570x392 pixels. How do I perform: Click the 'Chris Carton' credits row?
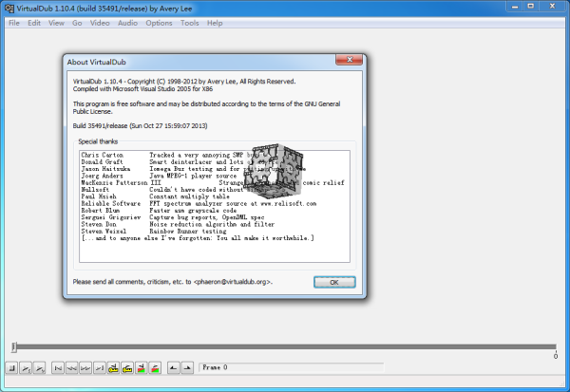click(170, 155)
